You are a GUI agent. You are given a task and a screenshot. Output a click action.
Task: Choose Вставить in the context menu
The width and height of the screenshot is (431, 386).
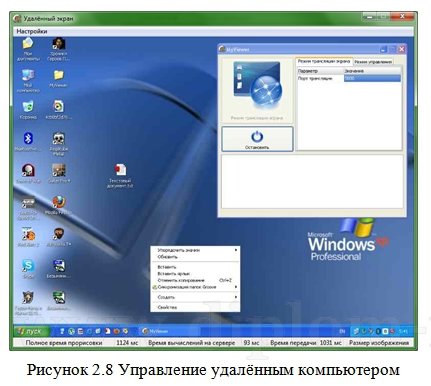click(195, 267)
